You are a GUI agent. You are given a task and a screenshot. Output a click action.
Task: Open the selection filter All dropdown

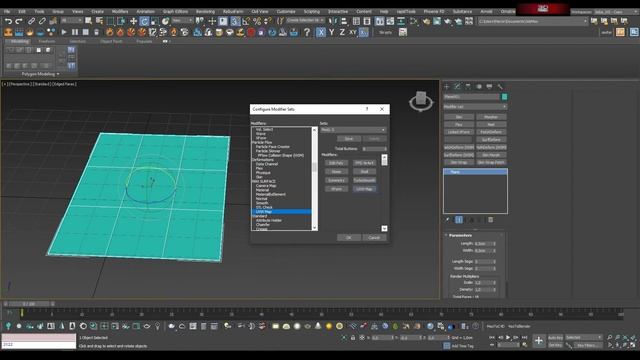coord(70,20)
